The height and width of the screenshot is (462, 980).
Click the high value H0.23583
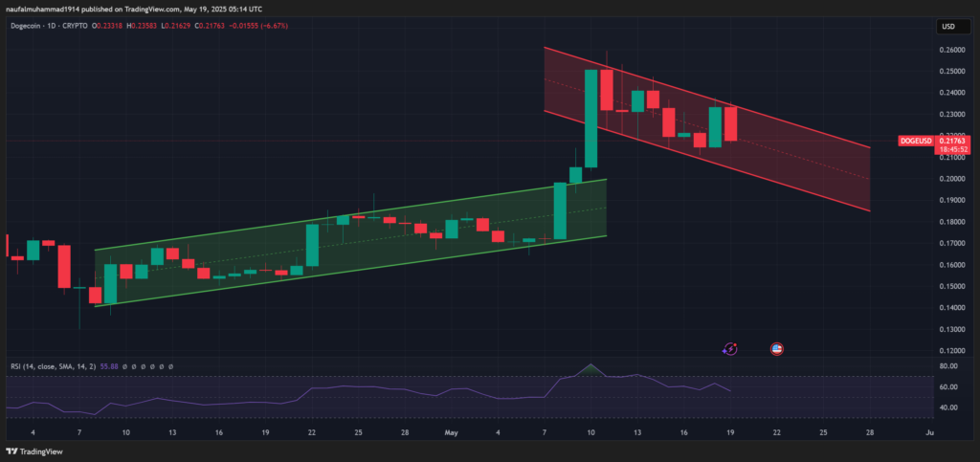142,26
